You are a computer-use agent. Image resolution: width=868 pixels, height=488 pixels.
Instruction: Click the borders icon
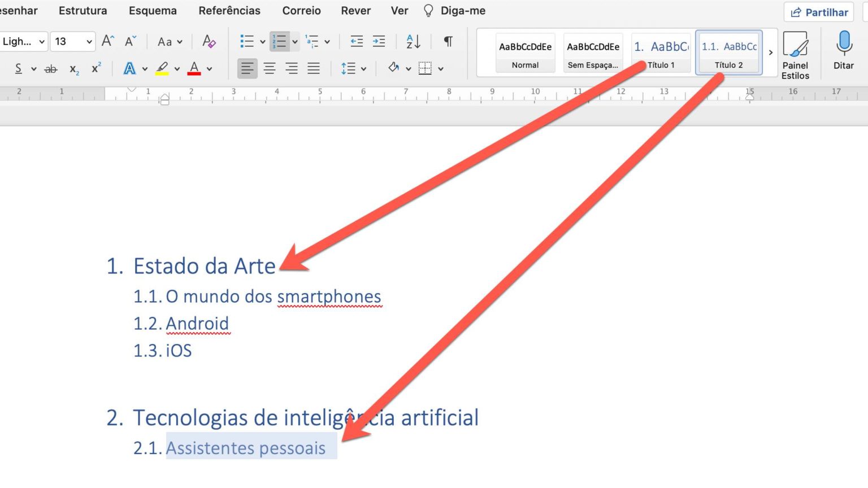coord(425,68)
